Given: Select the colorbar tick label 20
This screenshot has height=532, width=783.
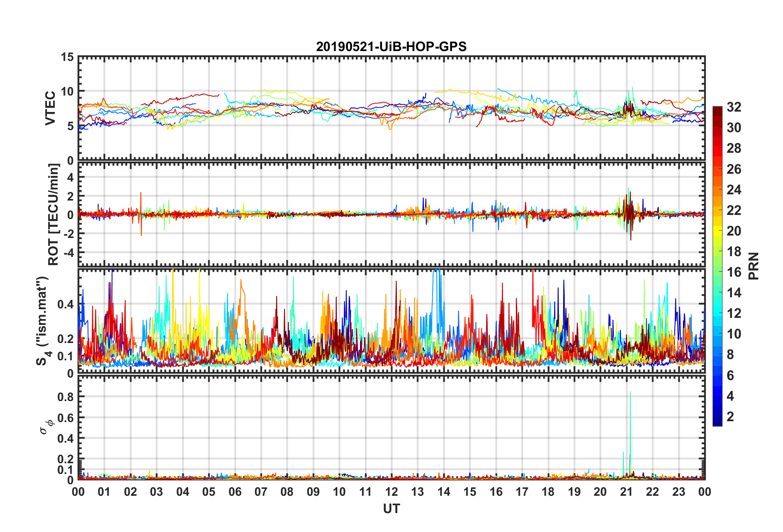Looking at the screenshot, I should tap(734, 231).
